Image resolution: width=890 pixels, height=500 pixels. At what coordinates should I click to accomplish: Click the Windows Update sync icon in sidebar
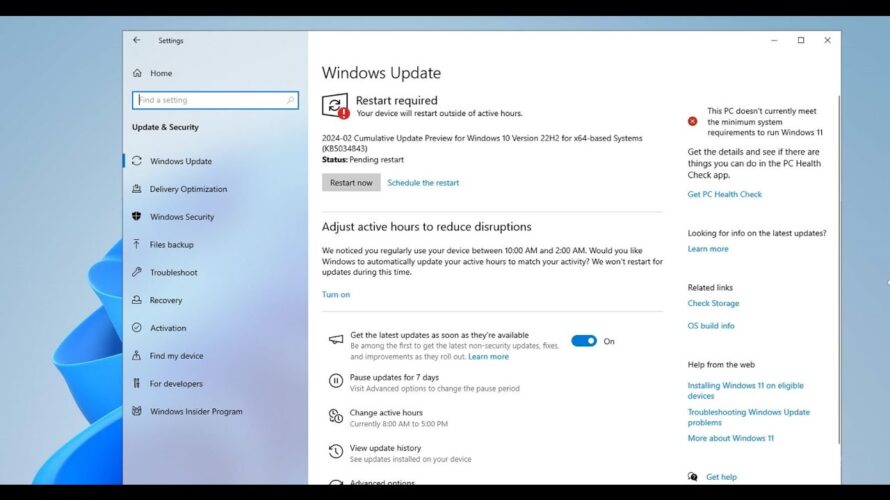tap(137, 161)
